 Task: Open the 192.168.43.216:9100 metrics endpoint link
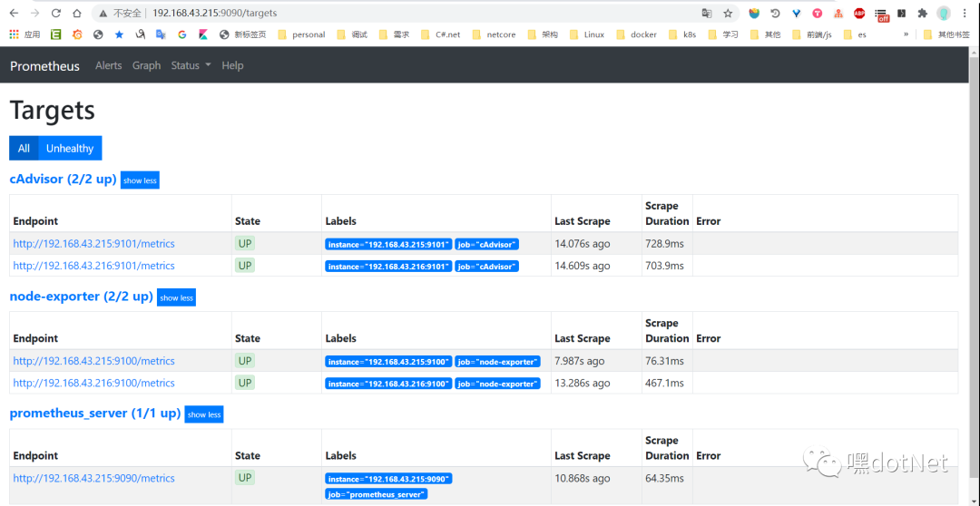93,384
